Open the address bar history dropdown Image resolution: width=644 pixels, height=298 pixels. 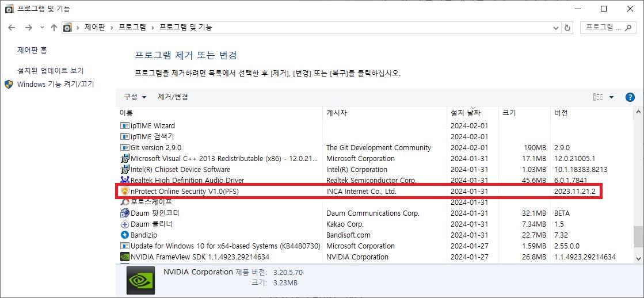tap(556, 28)
